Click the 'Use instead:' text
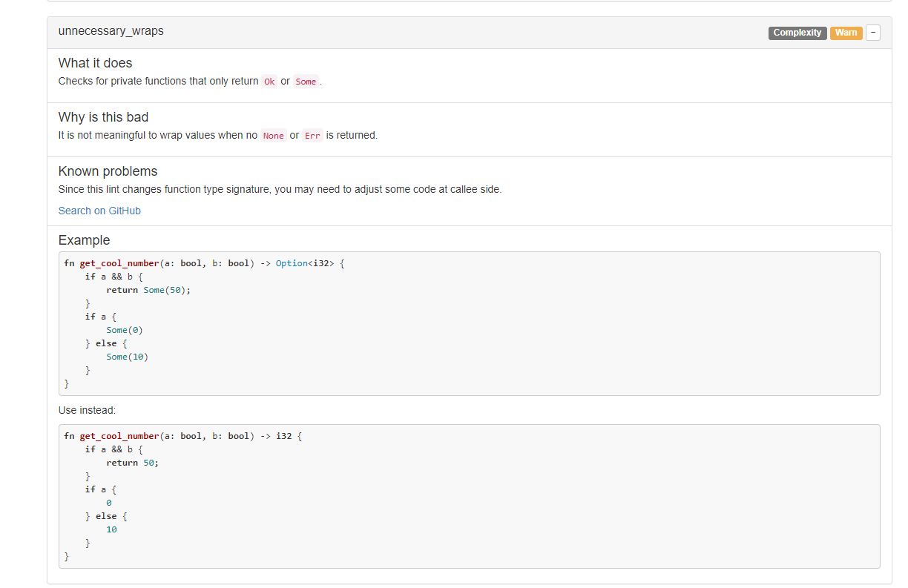The image size is (908, 588). (88, 410)
